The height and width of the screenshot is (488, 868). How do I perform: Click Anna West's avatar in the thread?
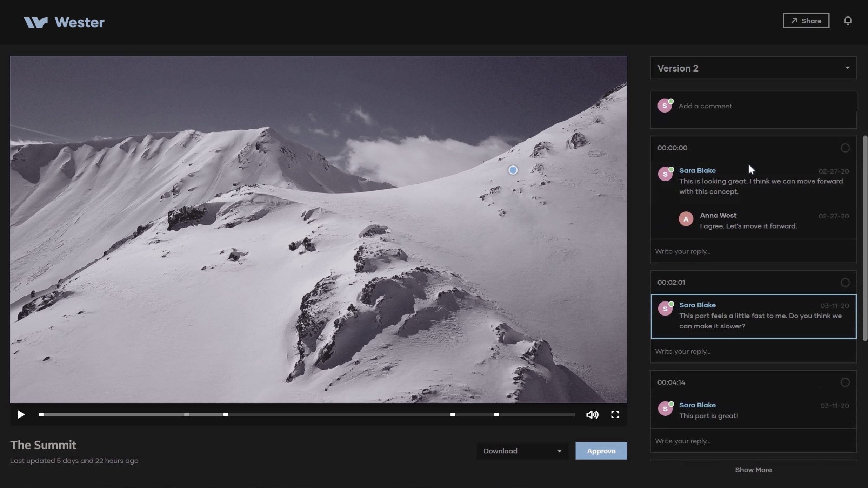pyautogui.click(x=687, y=219)
